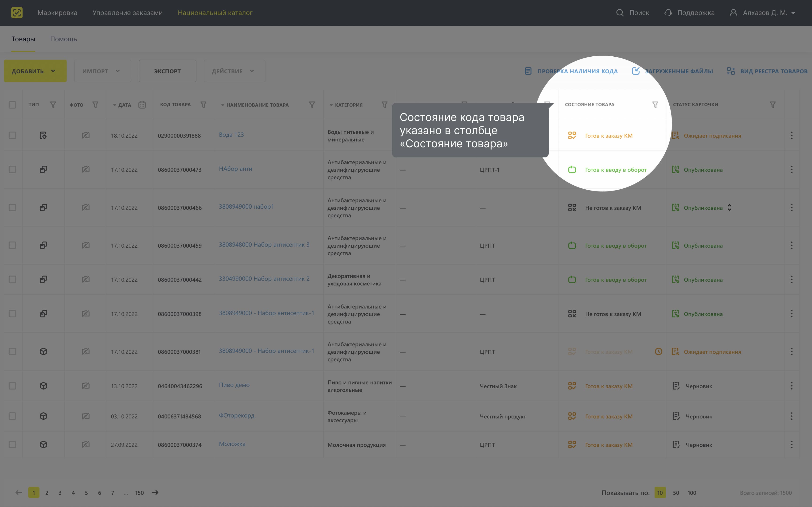Filter the Состояние товара column
The height and width of the screenshot is (507, 812).
pos(655,105)
